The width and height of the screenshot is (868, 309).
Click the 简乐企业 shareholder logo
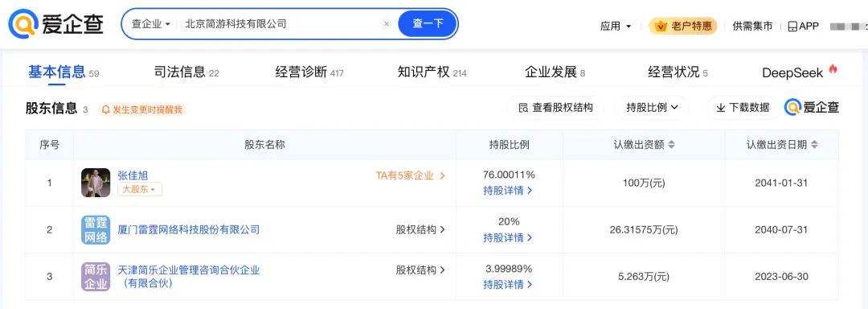pos(96,277)
